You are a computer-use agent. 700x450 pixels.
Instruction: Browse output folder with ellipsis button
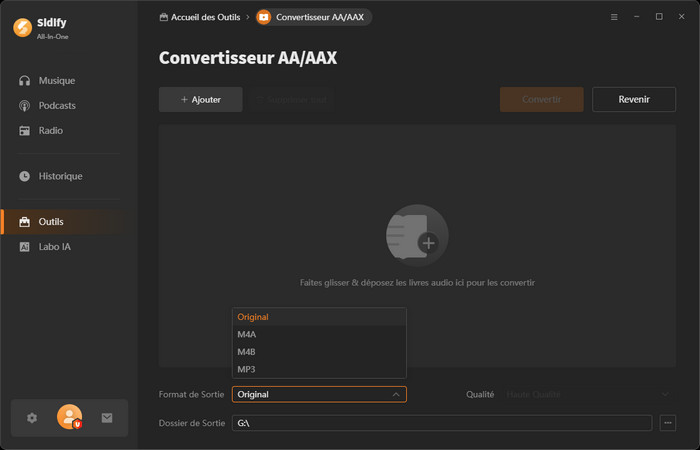668,423
